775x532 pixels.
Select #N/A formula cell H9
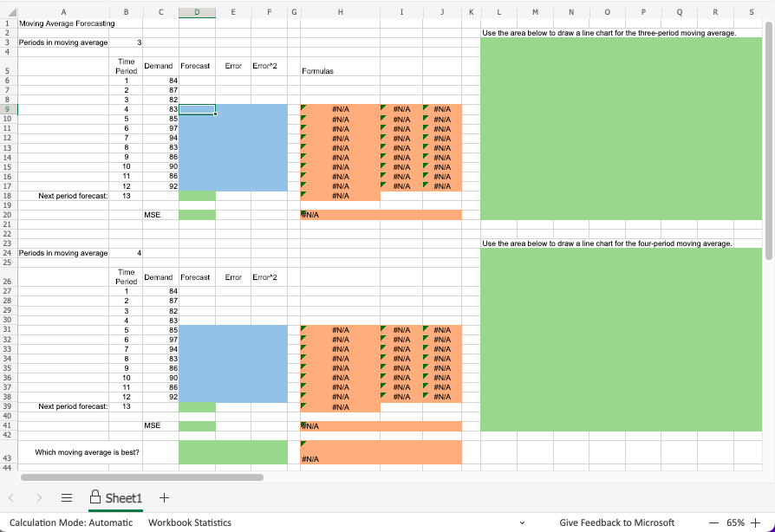[340, 109]
